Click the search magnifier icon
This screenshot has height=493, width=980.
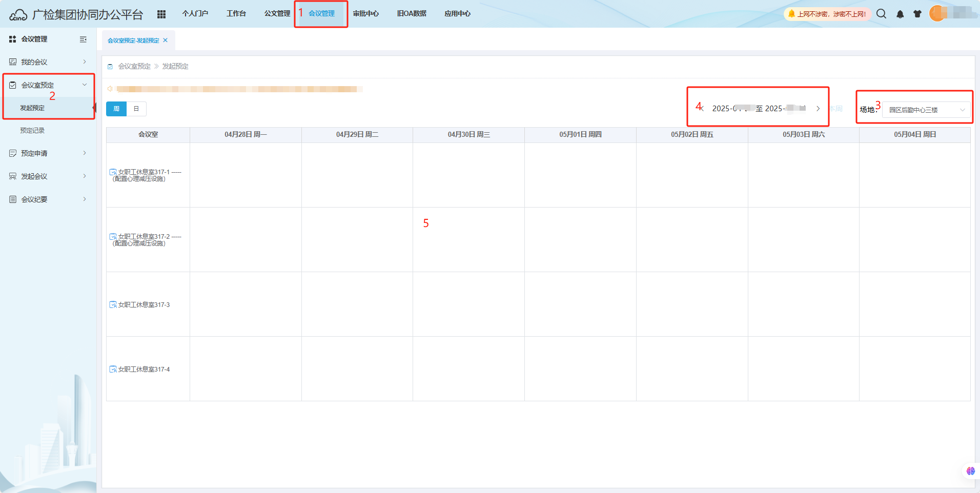(881, 14)
